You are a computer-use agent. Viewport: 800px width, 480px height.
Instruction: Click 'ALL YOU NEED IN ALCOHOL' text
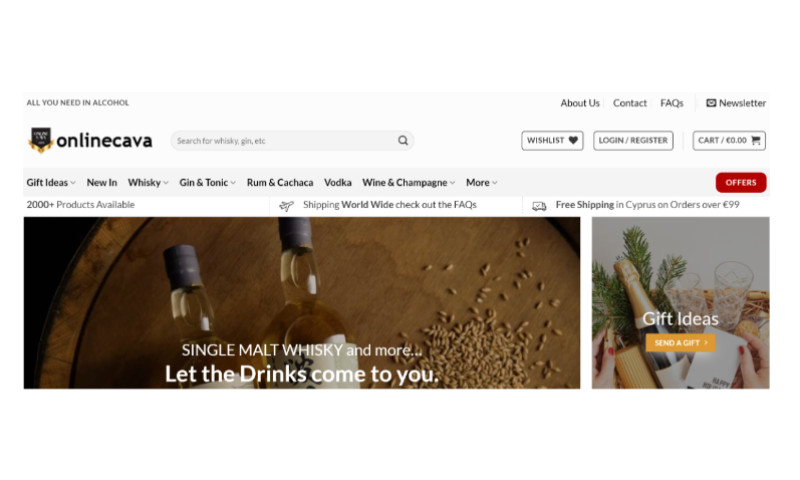pyautogui.click(x=78, y=103)
